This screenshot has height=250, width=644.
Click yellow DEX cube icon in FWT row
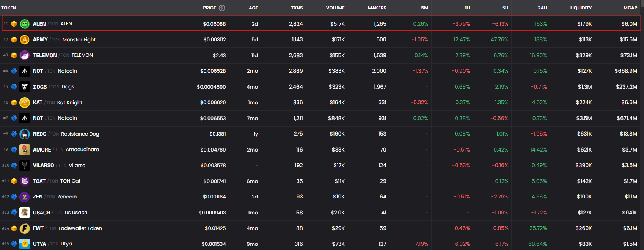coord(14,228)
